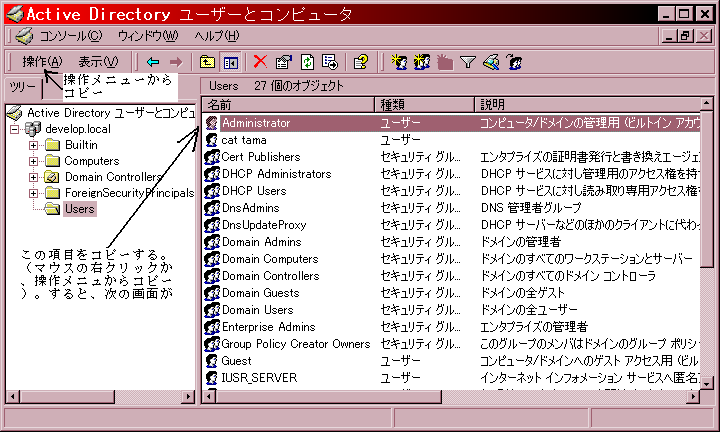This screenshot has height=432, width=720.
Task: Select the ツリー tab
Action: point(22,87)
